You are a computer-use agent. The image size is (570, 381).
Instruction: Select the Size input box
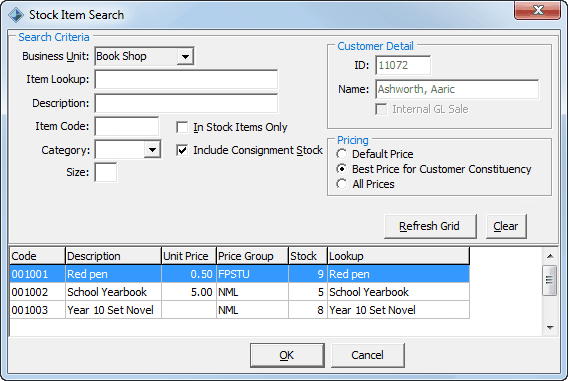[x=106, y=172]
